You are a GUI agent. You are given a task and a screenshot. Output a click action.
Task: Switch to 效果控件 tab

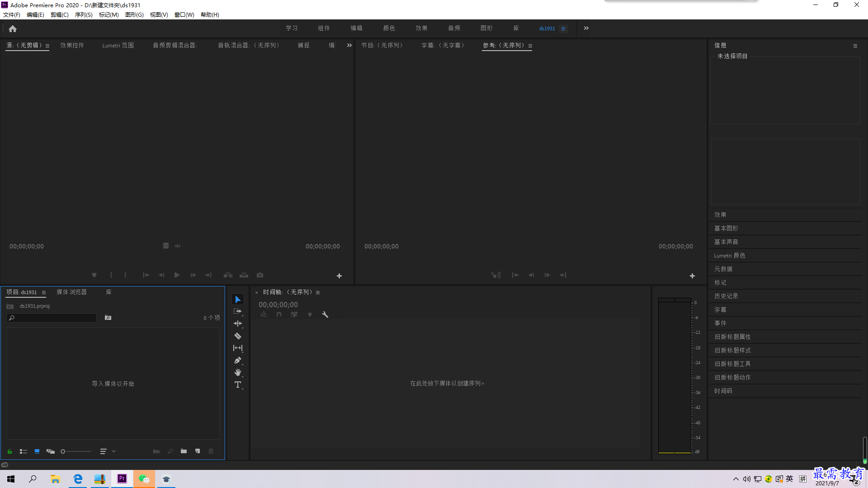tap(72, 45)
